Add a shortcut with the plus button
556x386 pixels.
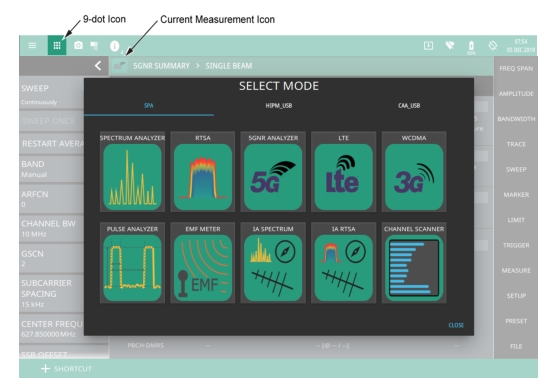click(x=45, y=369)
